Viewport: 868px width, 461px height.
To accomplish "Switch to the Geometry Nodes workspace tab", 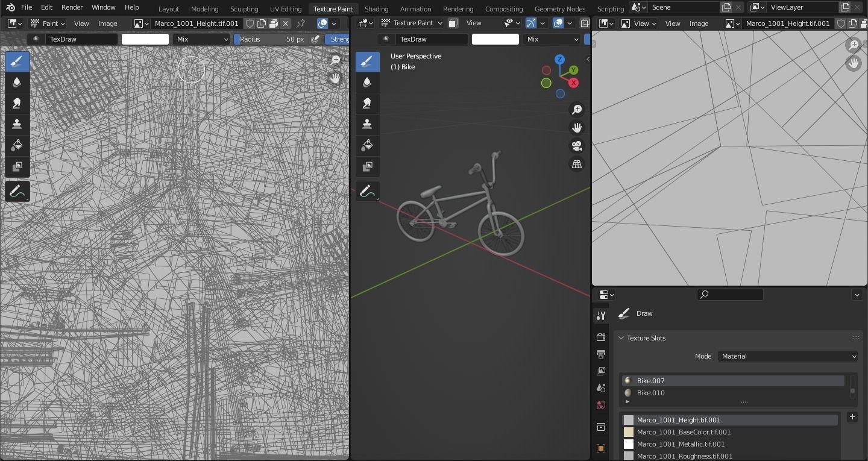I will click(x=560, y=9).
